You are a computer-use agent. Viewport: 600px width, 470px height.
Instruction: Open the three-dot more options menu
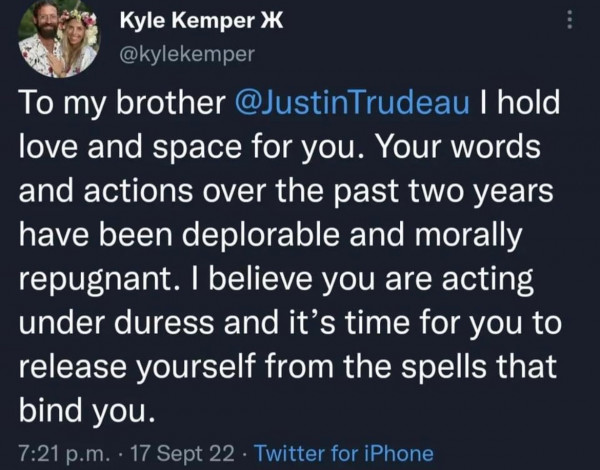(x=569, y=21)
